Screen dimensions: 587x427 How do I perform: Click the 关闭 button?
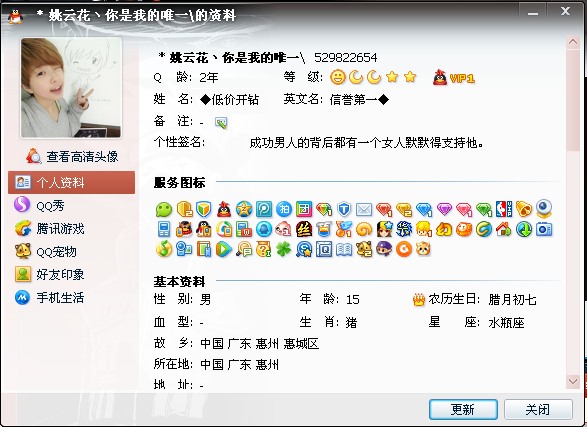tap(538, 409)
